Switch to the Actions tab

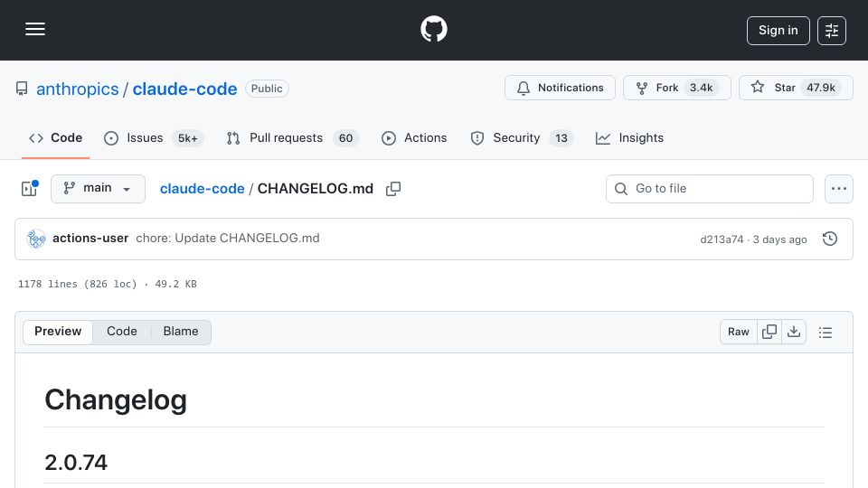[x=414, y=137]
